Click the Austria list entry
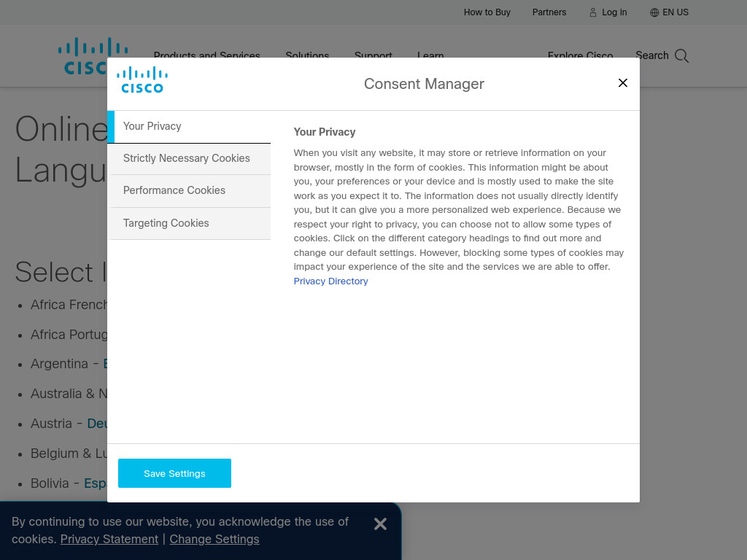This screenshot has width=747, height=560. (x=69, y=424)
